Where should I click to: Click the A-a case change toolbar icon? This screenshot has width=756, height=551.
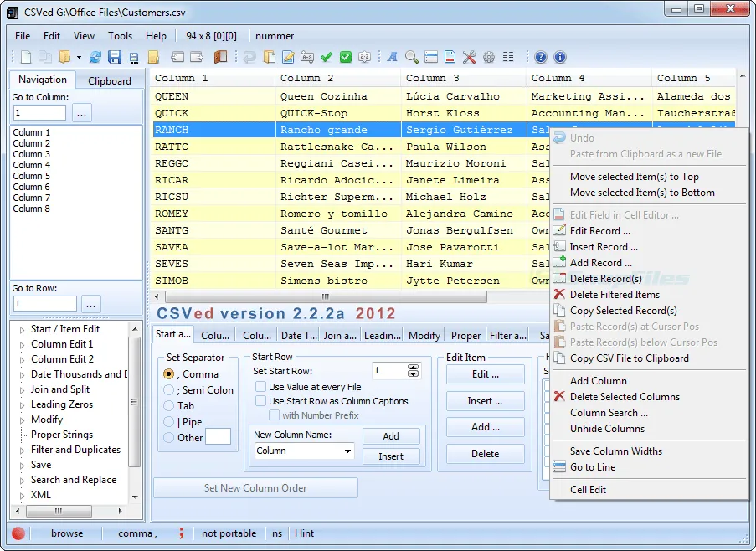click(307, 57)
